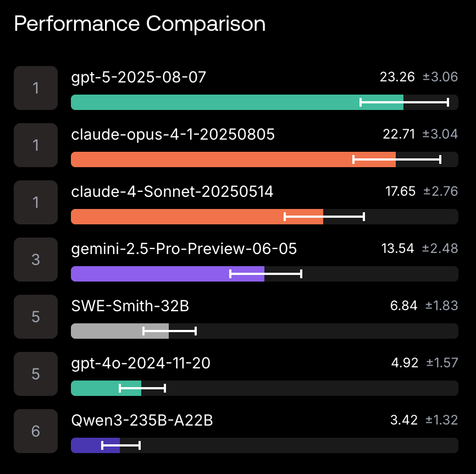Open the claude-opus-4-1-20250805 model label
This screenshot has height=474, width=476.
click(173, 134)
